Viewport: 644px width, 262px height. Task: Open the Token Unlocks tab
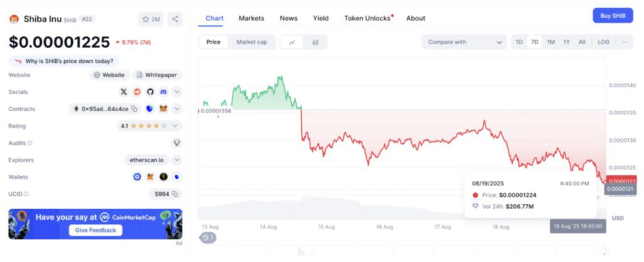click(x=367, y=18)
